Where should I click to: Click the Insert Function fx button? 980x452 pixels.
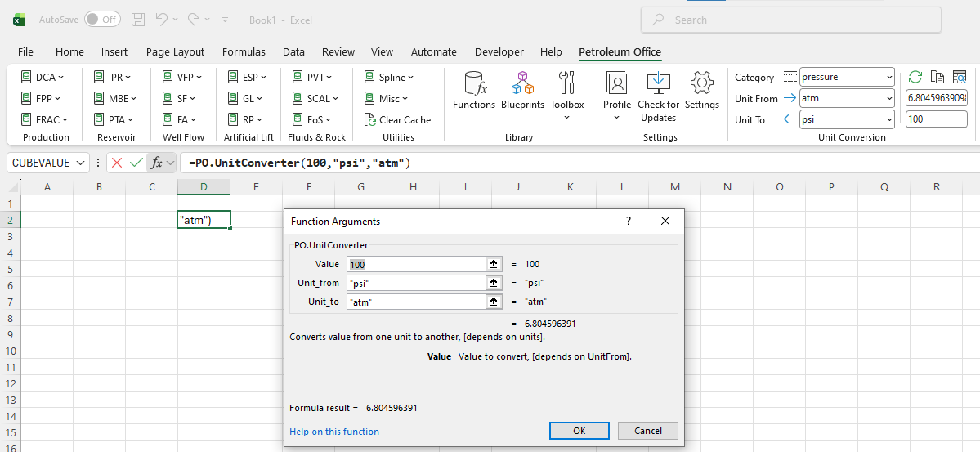point(156,163)
